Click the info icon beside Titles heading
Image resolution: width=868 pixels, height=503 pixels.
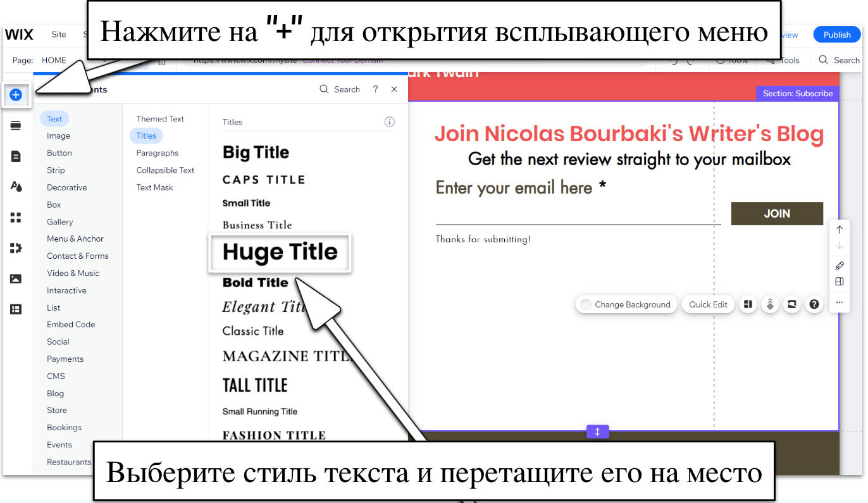[390, 121]
